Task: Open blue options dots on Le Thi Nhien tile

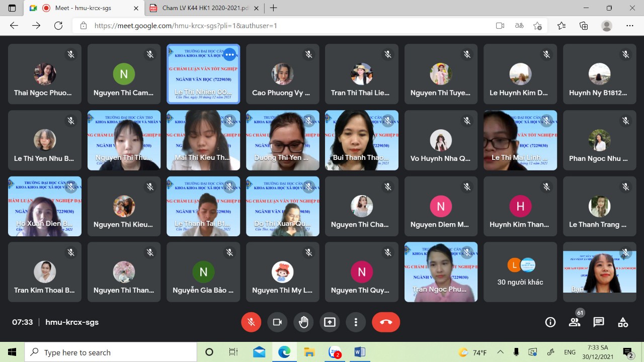Action: tap(229, 54)
